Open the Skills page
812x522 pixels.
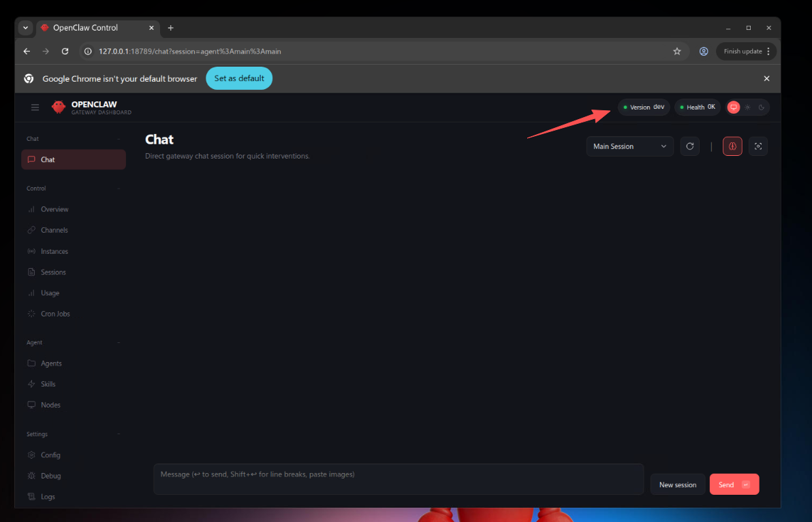point(48,384)
